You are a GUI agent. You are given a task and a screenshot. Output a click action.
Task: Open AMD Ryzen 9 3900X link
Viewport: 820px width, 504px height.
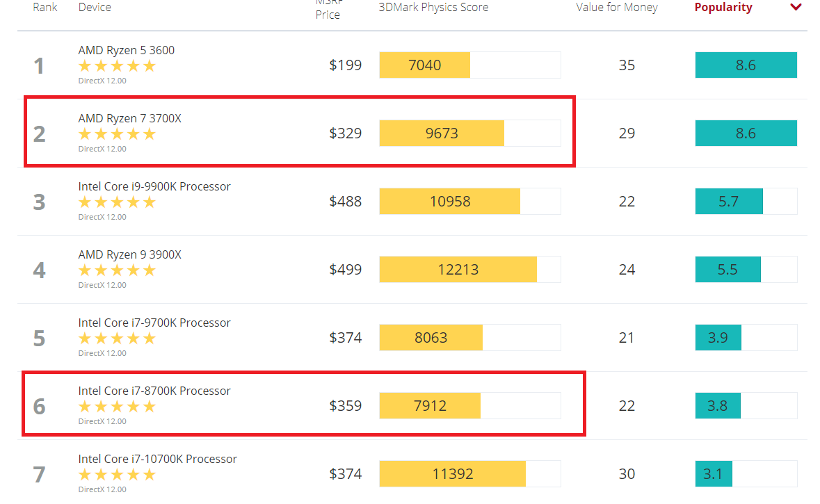129,254
